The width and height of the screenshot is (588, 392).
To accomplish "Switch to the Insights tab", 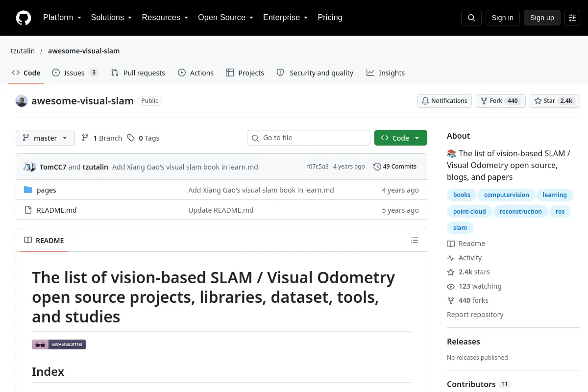I will pos(386,73).
